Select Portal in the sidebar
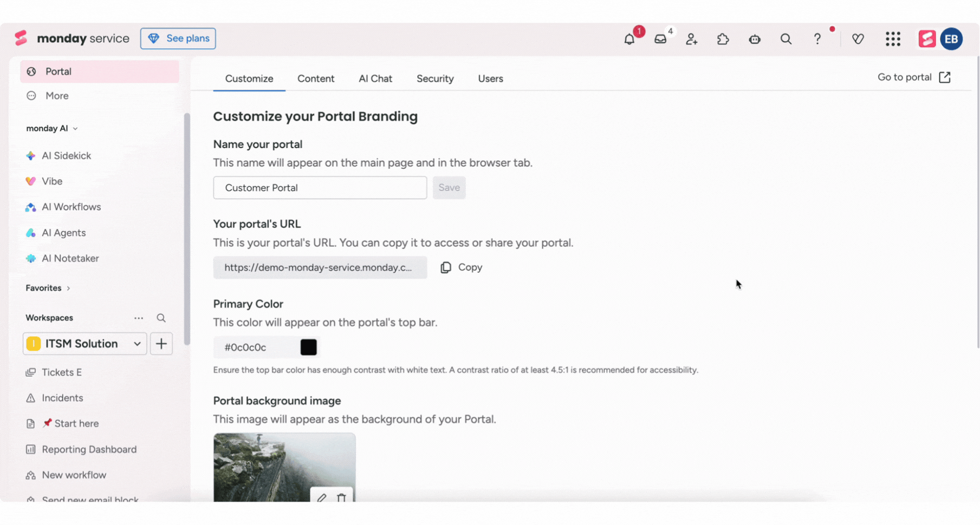Screen dimensions: 980x525 point(100,71)
